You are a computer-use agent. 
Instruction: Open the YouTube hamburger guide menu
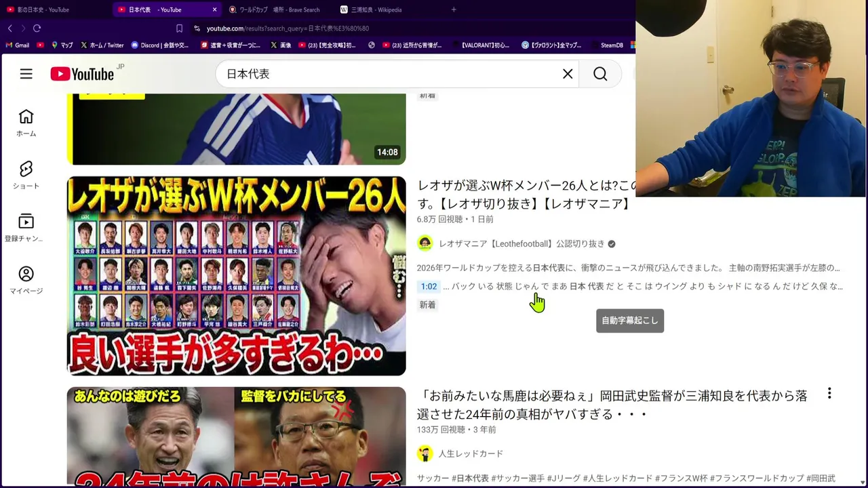tap(26, 74)
